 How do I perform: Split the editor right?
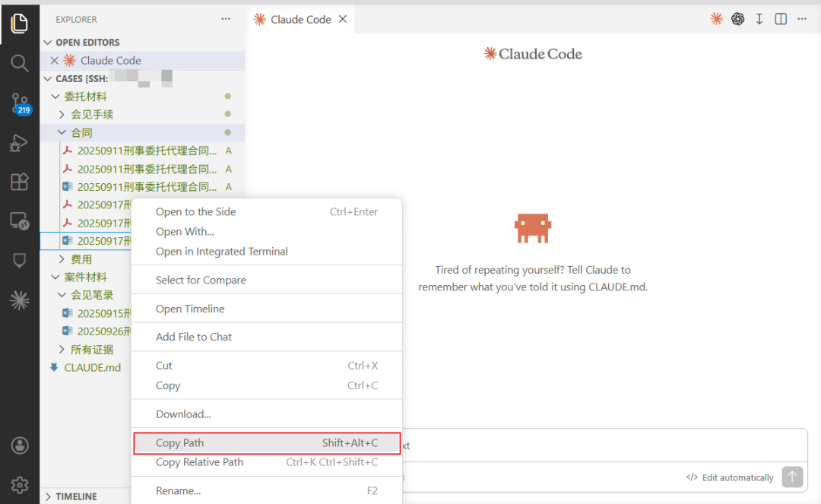pos(781,19)
